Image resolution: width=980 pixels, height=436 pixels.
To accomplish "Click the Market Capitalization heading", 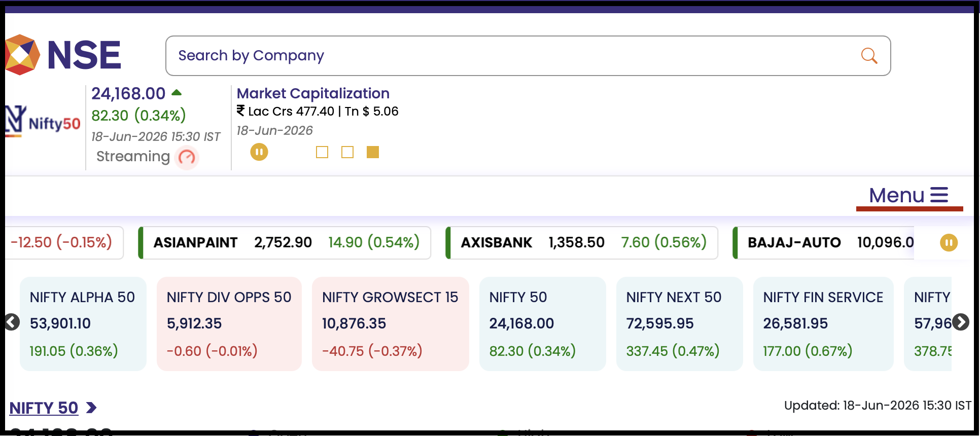I will coord(313,93).
